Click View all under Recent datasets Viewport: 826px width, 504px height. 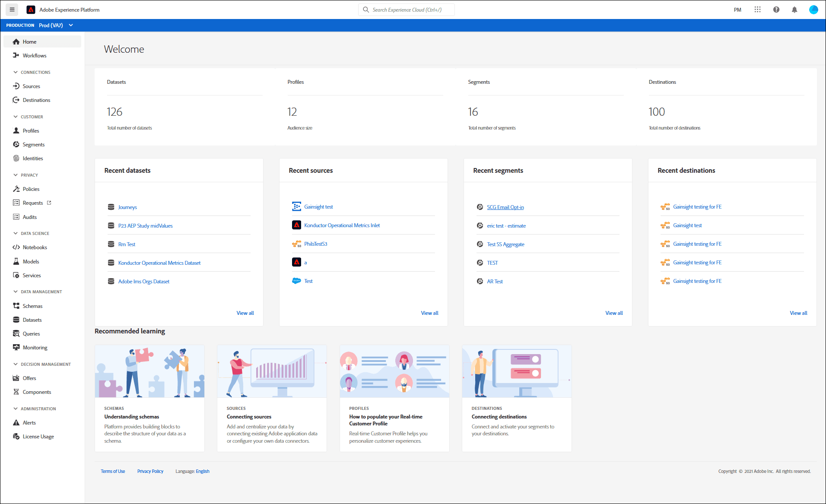coord(245,313)
